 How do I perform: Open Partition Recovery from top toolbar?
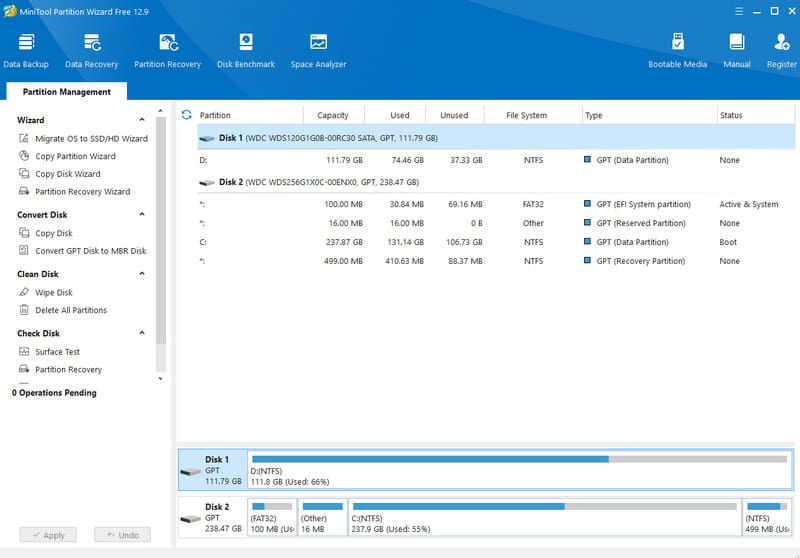[x=167, y=50]
